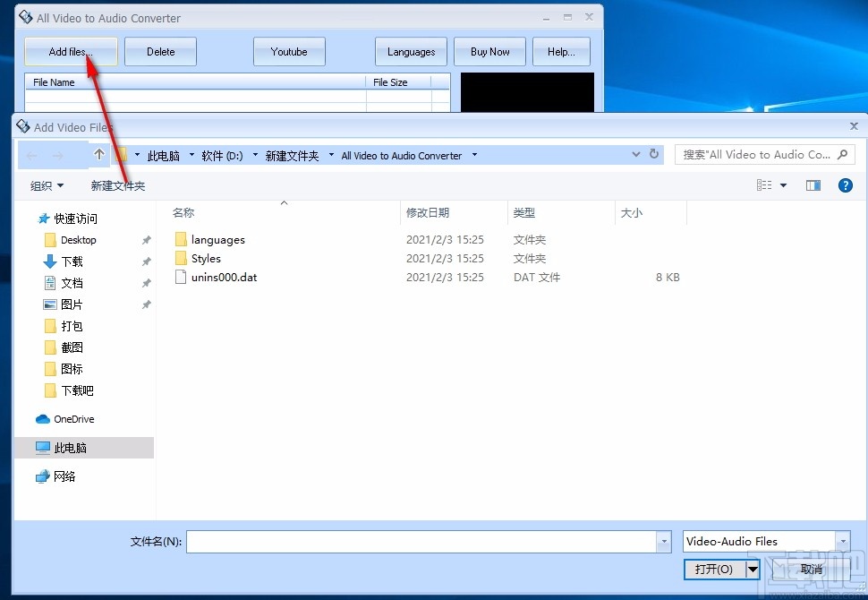Click the refresh icon in address bar

[x=654, y=154]
